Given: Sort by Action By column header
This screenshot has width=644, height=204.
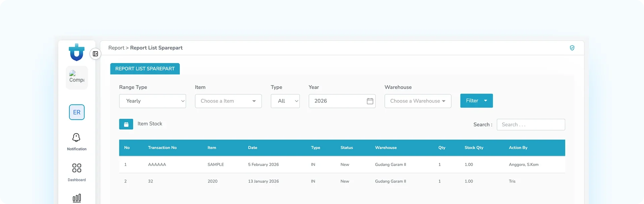Looking at the screenshot, I should pyautogui.click(x=518, y=148).
